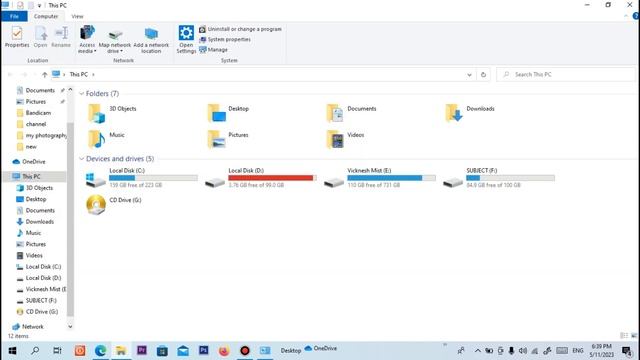Collapse the ribbon with top-right chevron
Viewport: 640px width, 360px height.
pyautogui.click(x=626, y=16)
